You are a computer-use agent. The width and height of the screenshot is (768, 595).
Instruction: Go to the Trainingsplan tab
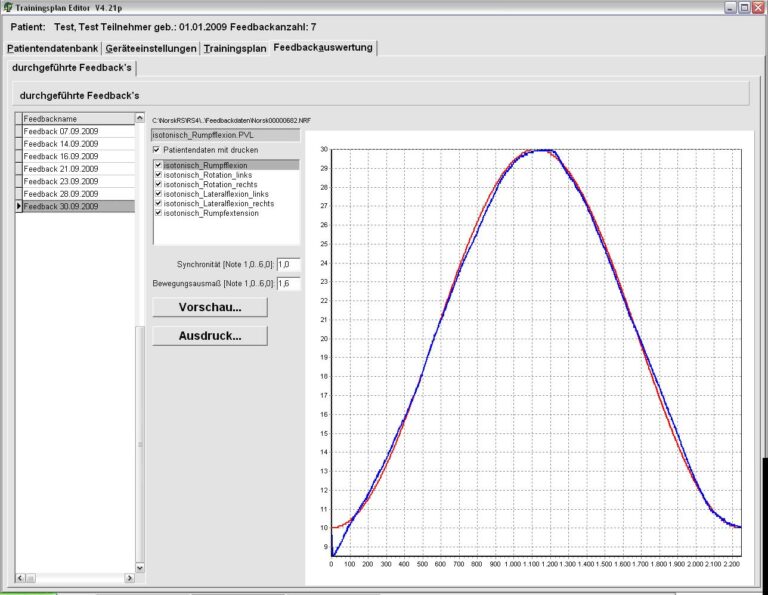(x=235, y=48)
